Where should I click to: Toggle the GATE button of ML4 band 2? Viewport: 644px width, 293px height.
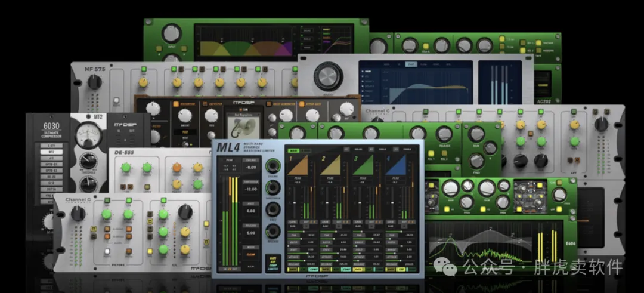tap(326, 269)
